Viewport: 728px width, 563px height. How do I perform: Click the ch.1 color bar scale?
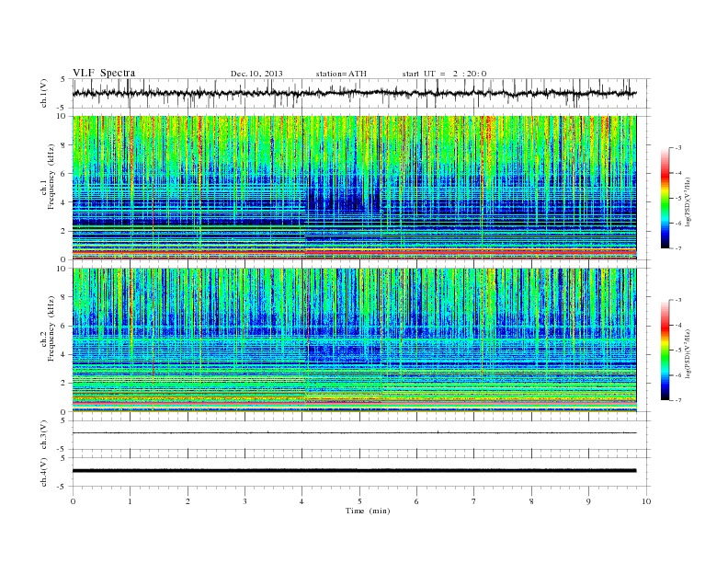click(x=665, y=198)
